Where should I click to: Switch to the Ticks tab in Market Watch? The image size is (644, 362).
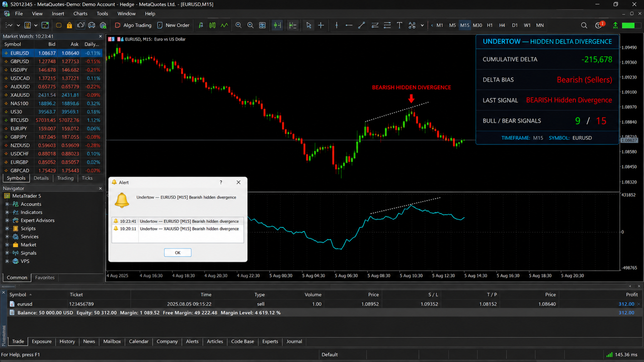[x=87, y=178]
